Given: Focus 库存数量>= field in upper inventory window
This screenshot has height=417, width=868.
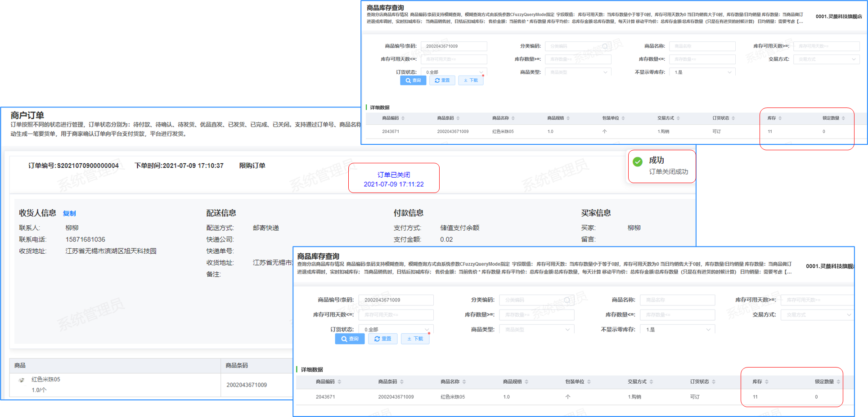Looking at the screenshot, I should pyautogui.click(x=578, y=59).
